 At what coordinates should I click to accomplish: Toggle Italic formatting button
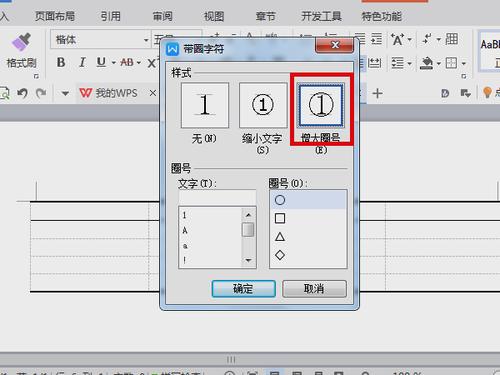(x=82, y=62)
